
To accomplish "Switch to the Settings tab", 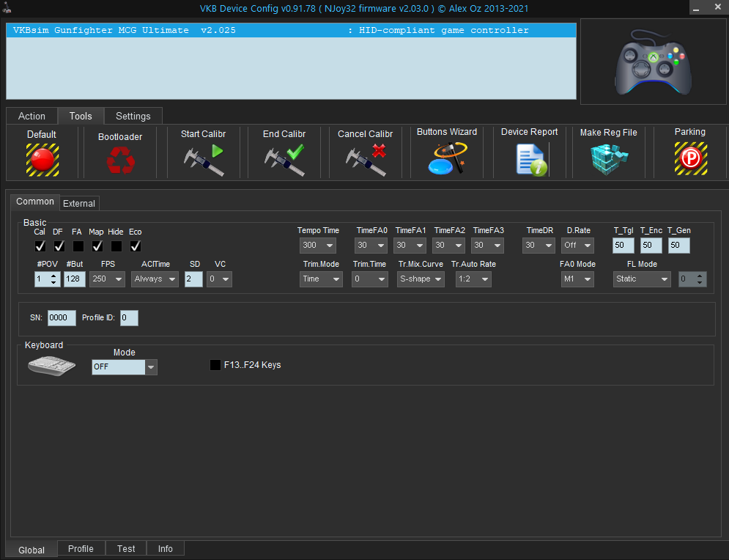I will (x=133, y=117).
